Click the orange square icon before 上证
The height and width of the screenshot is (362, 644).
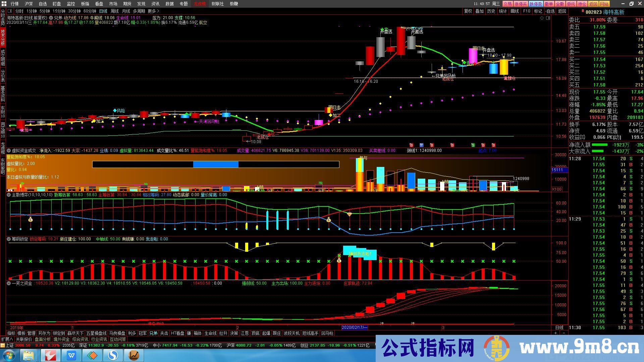click(3, 345)
